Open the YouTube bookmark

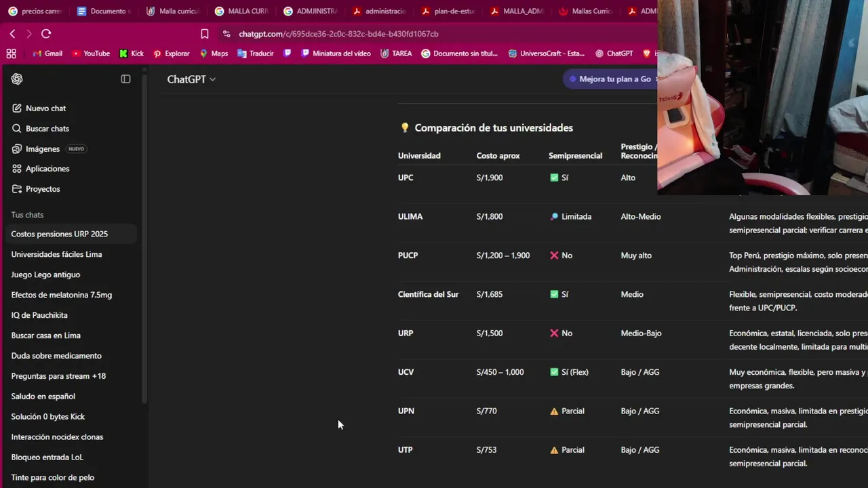coord(91,54)
